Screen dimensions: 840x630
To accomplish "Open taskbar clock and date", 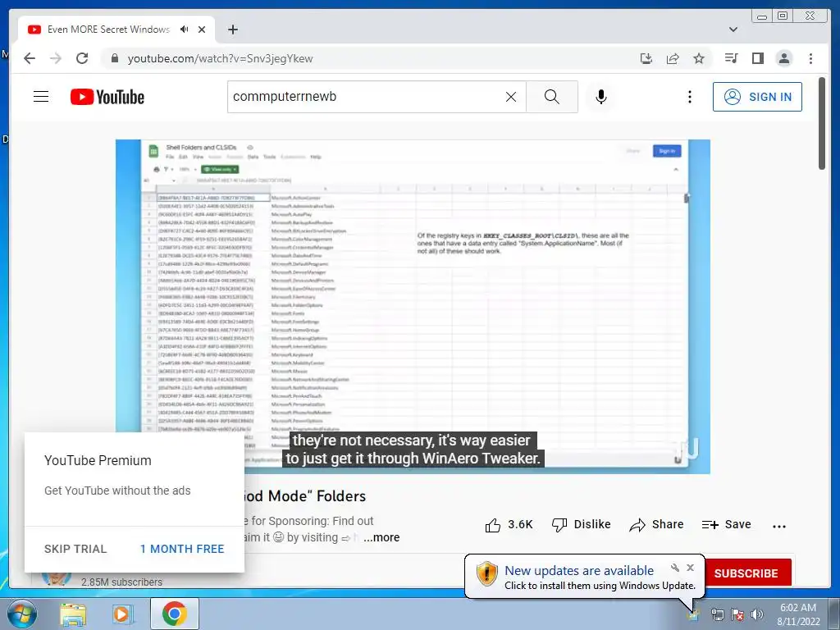I will [798, 614].
